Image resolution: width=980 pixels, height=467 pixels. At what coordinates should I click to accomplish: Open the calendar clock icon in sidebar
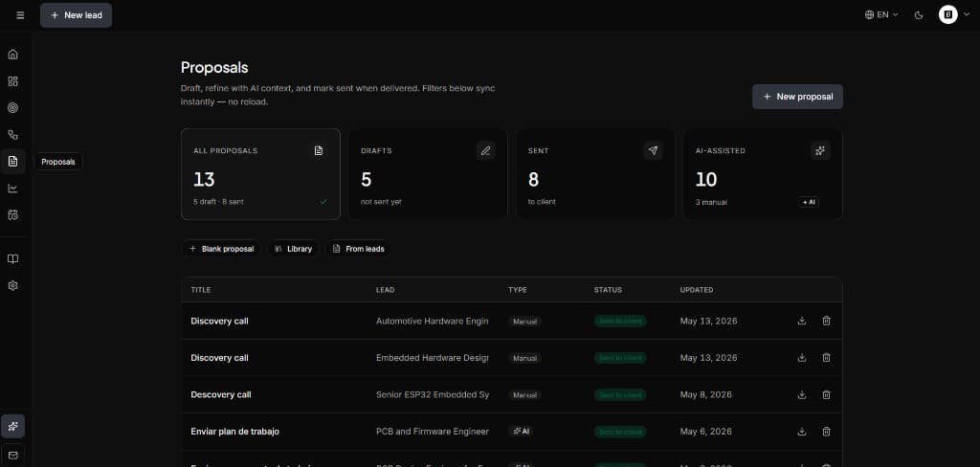click(12, 215)
